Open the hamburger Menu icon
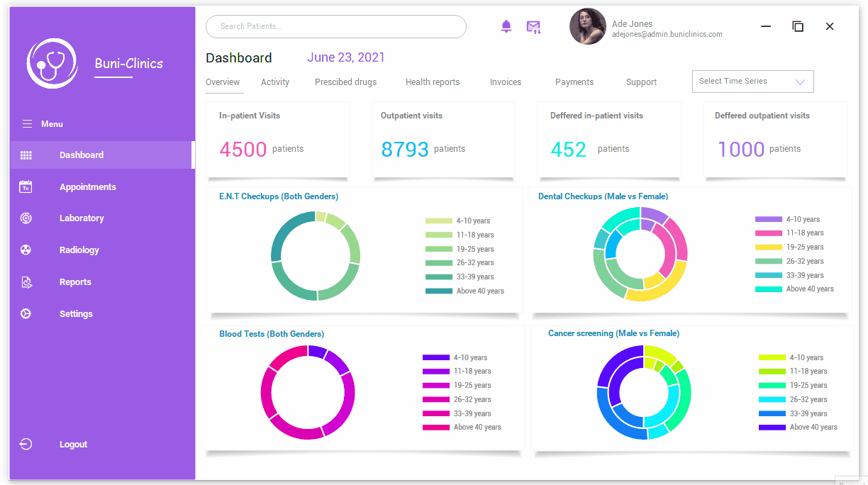 [27, 124]
